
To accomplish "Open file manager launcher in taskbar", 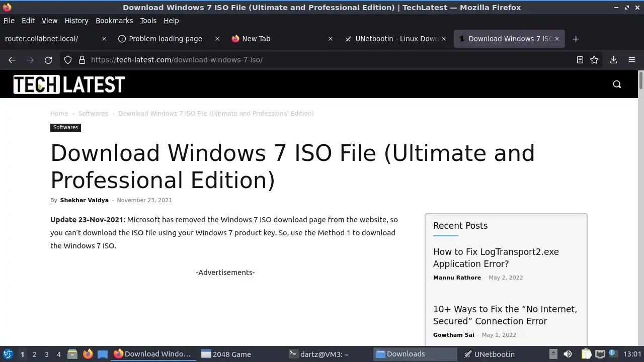I will coord(72,354).
